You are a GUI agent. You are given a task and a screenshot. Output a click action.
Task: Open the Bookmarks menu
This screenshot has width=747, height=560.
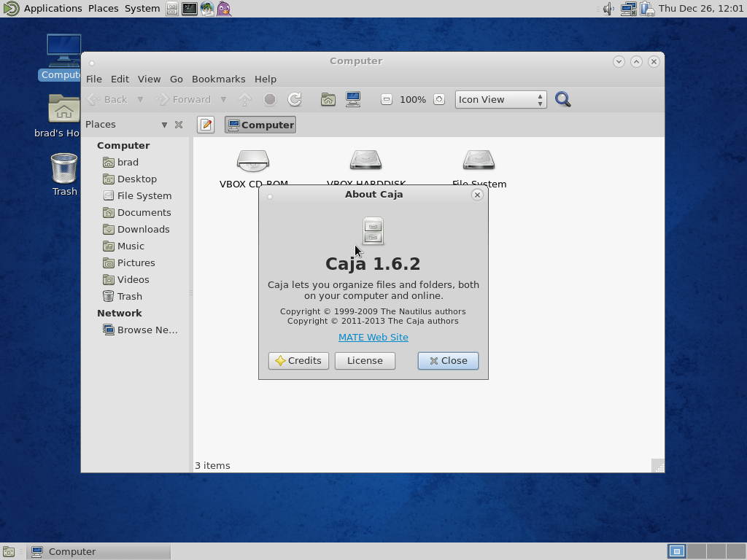(219, 79)
